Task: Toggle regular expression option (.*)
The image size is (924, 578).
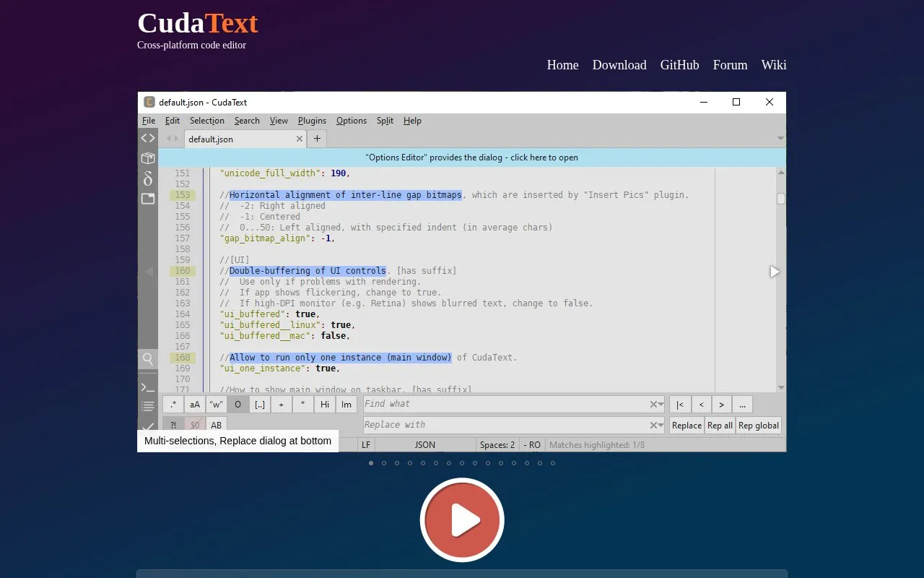Action: (x=173, y=405)
